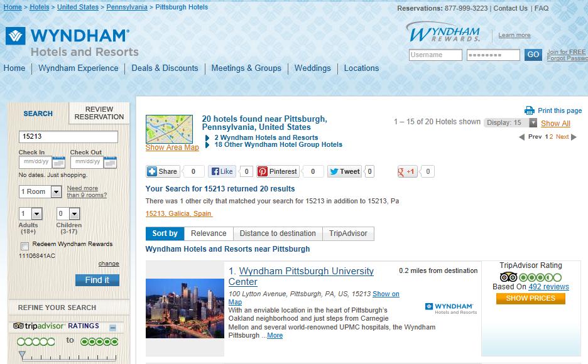
Task: Switch to the Review Reservation tab
Action: pyautogui.click(x=99, y=113)
